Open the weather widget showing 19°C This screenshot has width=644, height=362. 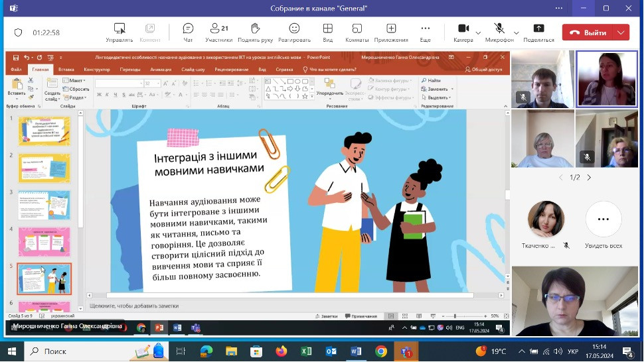(x=491, y=351)
